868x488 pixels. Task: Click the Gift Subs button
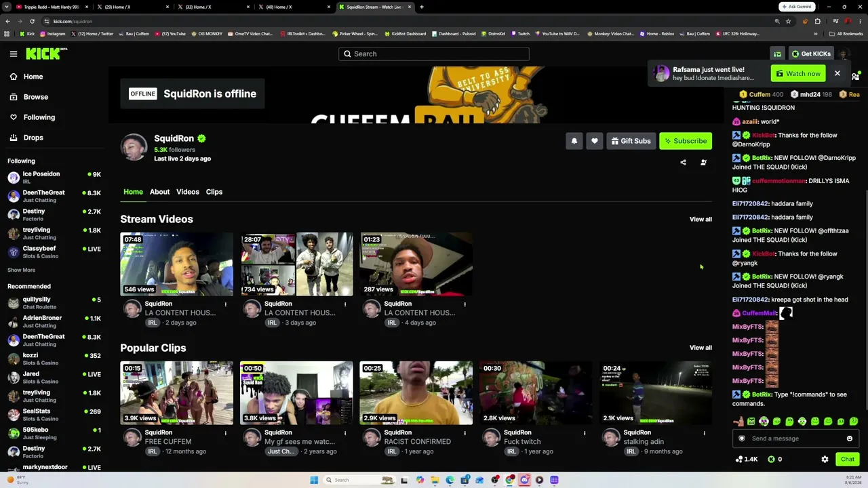click(631, 141)
